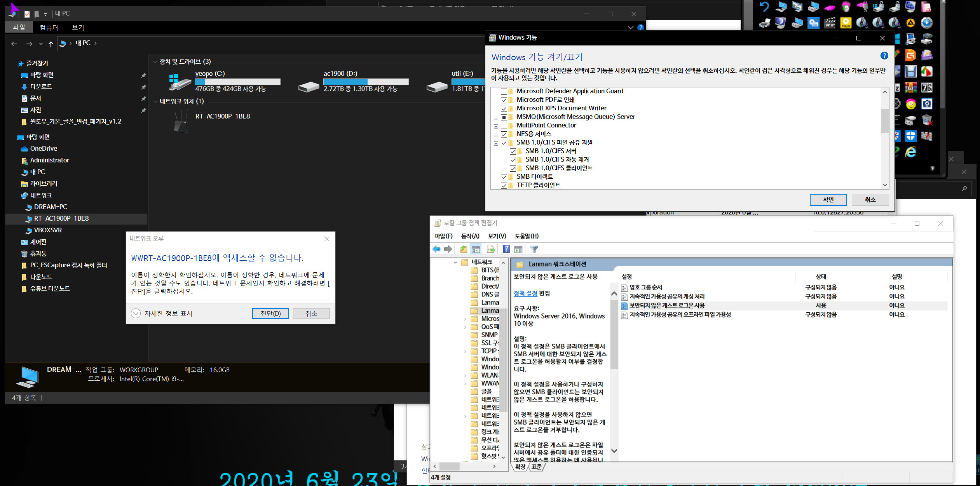Image resolution: width=980 pixels, height=486 pixels.
Task: Click the Up one level folder icon in Group Policy Editor
Action: coord(464,249)
